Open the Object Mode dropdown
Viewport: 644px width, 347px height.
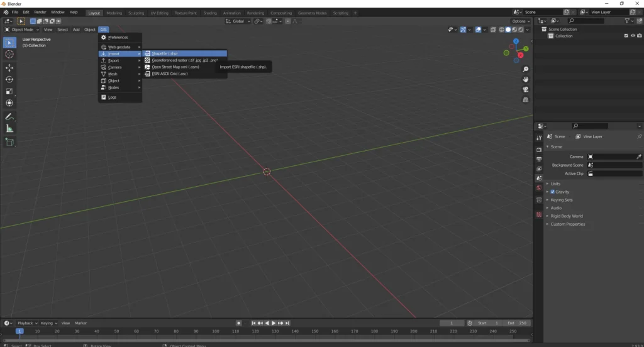pyautogui.click(x=21, y=30)
